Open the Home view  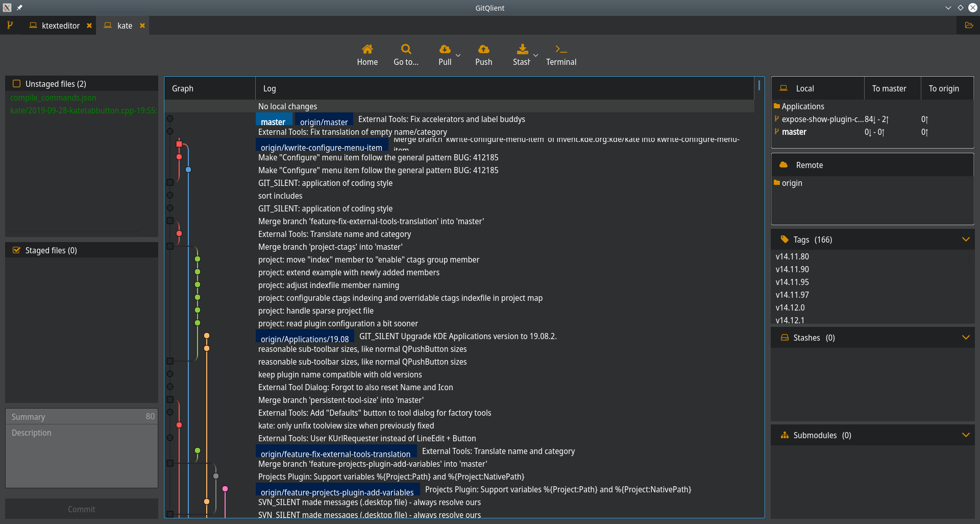click(367, 55)
